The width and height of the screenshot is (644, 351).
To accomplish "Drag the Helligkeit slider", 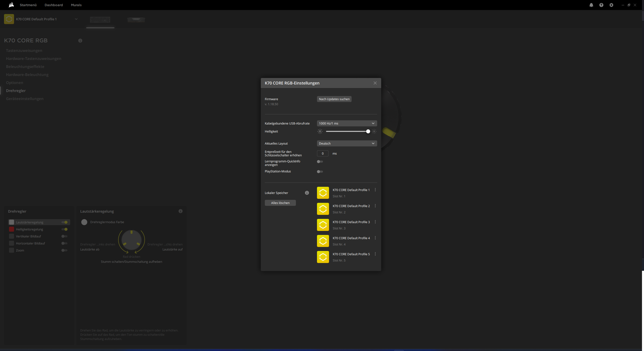I will click(x=368, y=131).
